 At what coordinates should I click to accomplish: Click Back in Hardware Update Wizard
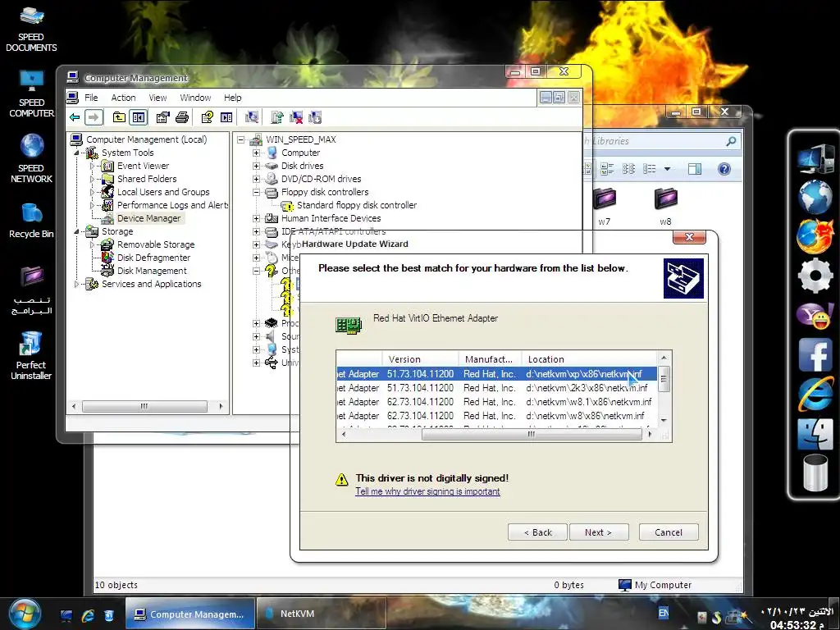pyautogui.click(x=537, y=532)
